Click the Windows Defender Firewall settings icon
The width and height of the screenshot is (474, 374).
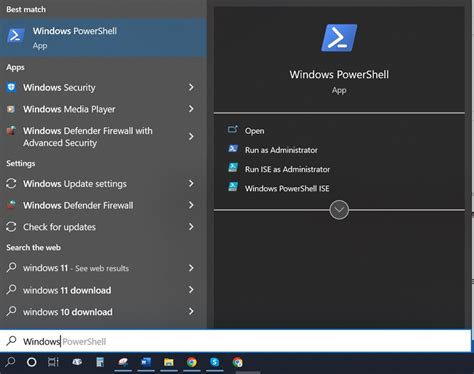pos(11,205)
